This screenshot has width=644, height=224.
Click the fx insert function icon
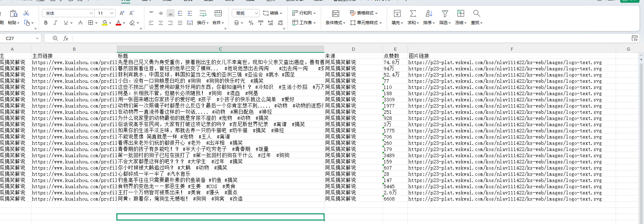tap(66, 38)
